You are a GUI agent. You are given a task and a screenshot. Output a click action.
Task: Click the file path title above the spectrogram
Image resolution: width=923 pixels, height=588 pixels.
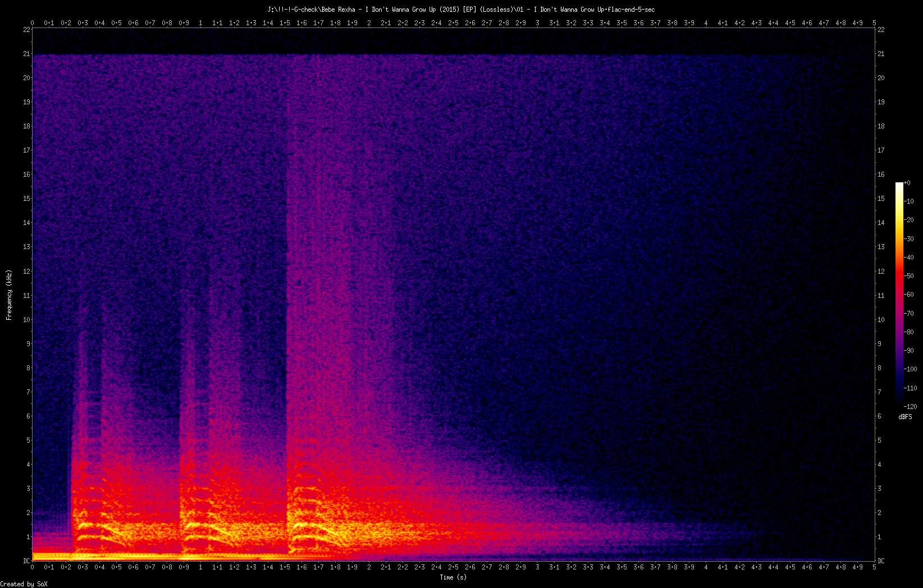(461, 10)
